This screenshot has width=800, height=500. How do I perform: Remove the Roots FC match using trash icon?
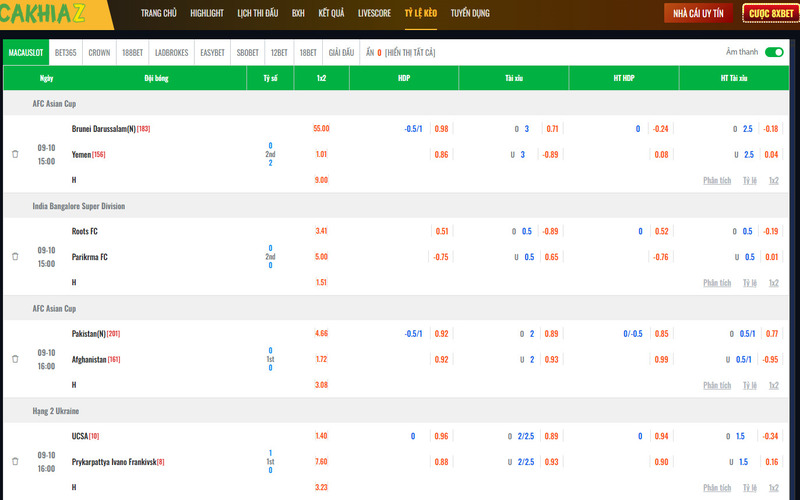15,256
